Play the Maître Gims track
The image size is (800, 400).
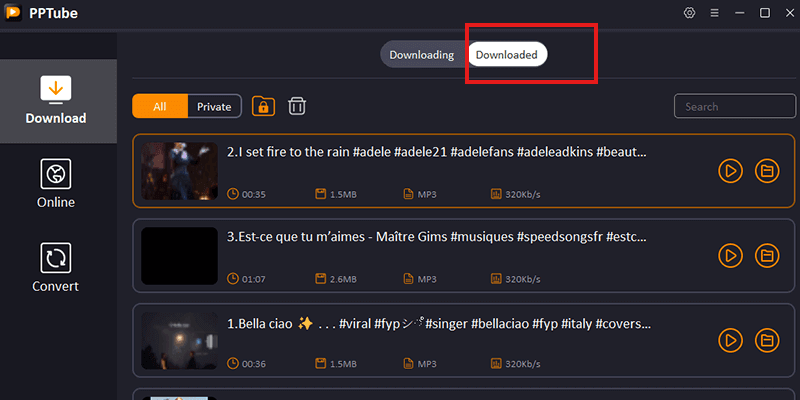(731, 256)
